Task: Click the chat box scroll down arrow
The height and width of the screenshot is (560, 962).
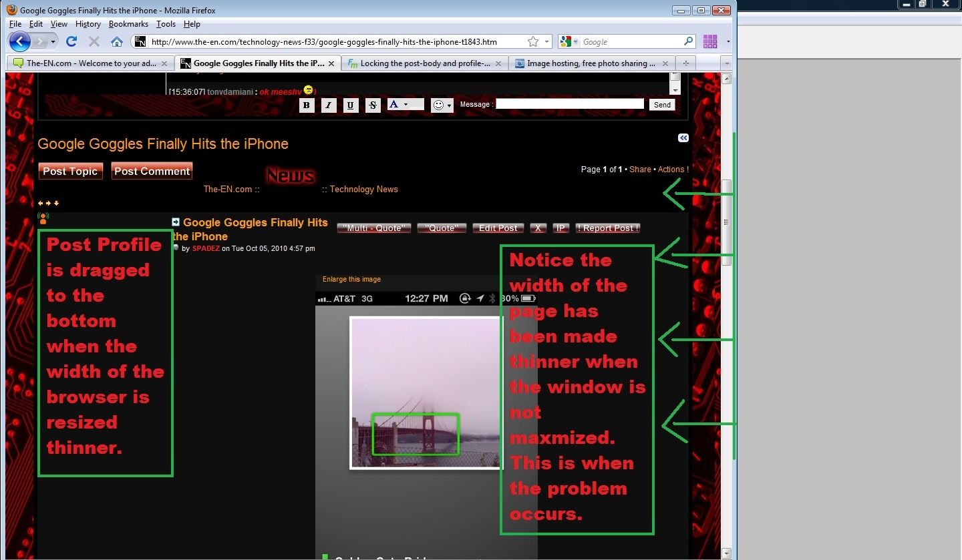Action: pos(675,89)
